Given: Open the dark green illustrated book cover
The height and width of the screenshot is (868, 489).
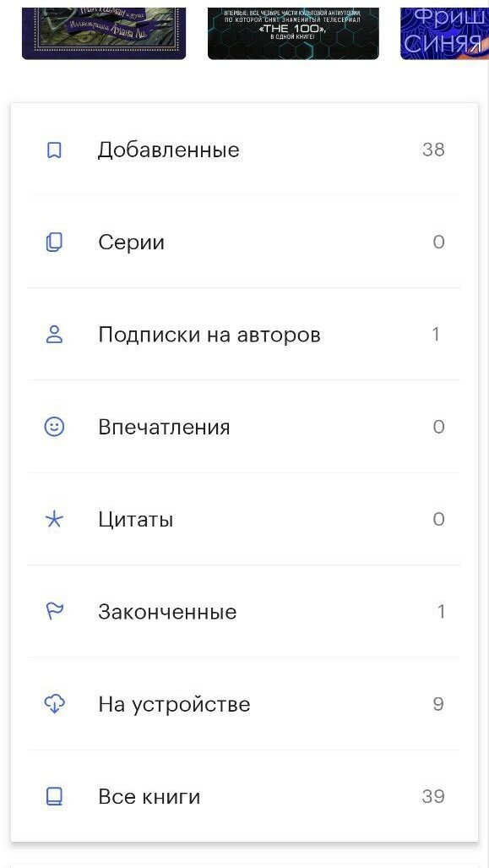Looking at the screenshot, I should pyautogui.click(x=104, y=33).
